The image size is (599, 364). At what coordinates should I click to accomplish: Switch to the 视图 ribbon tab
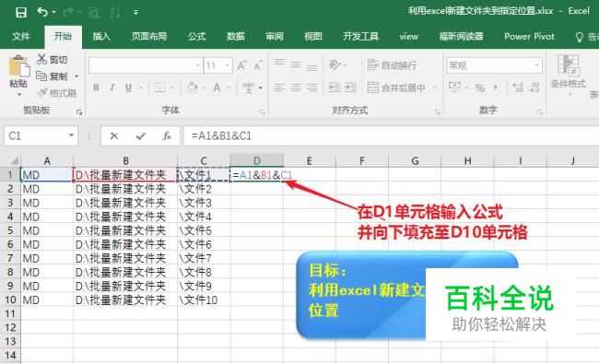(x=313, y=37)
